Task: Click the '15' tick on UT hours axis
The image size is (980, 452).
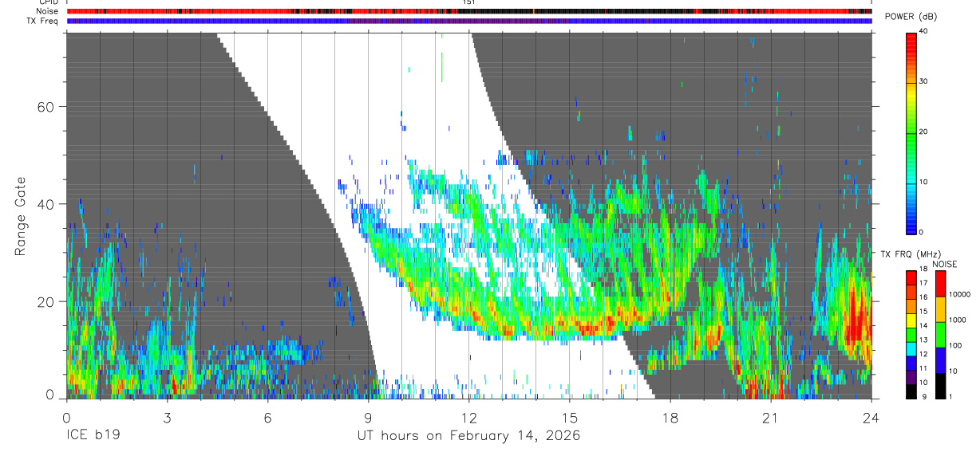Action: coord(570,417)
